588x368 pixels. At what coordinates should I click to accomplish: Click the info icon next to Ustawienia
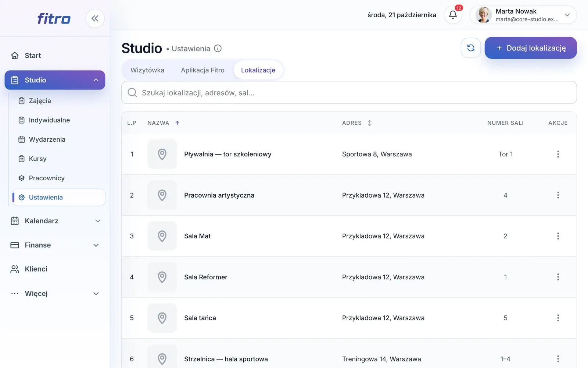coord(218,49)
